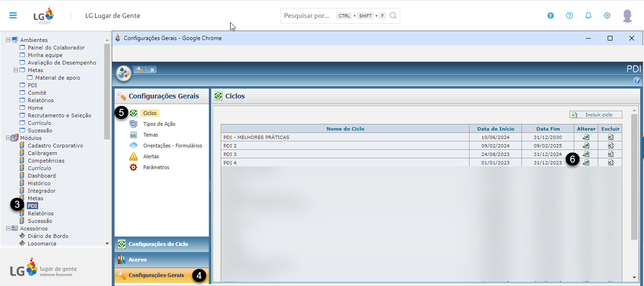
Task: Click edit icon for PDI 2 row
Action: click(x=586, y=146)
